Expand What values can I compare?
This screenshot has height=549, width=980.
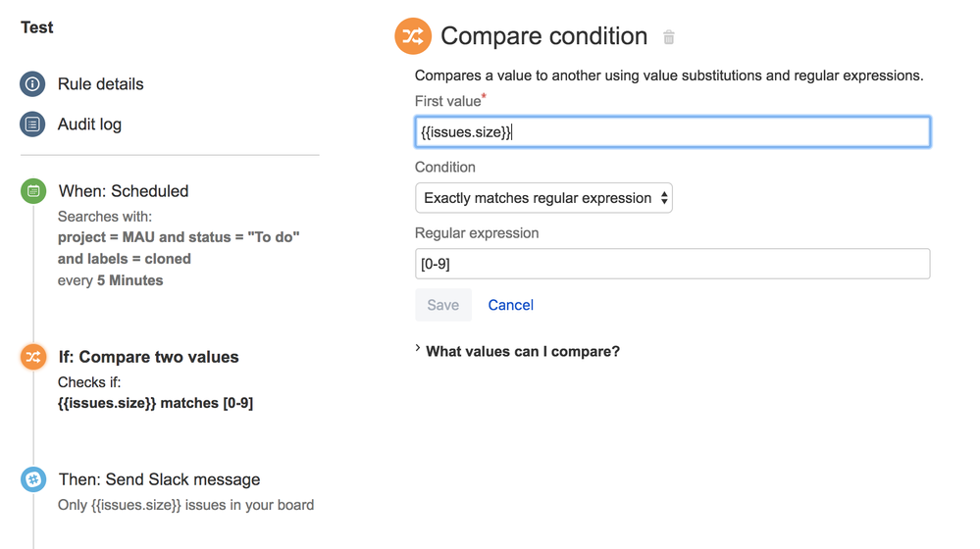[522, 351]
